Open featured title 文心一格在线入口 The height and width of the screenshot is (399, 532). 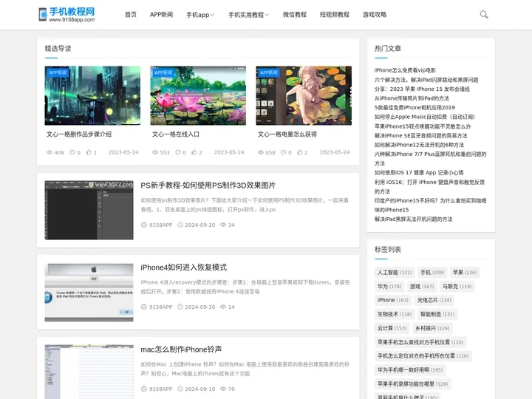[176, 134]
